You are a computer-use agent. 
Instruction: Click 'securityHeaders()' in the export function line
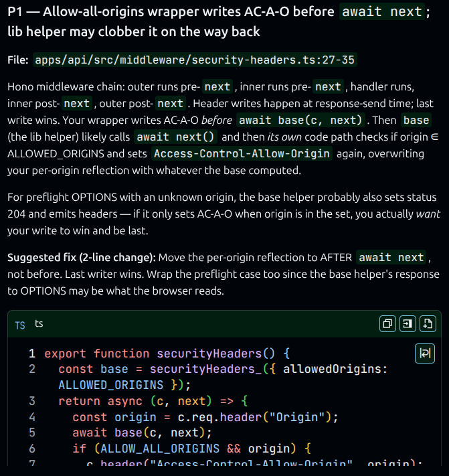click(x=215, y=353)
